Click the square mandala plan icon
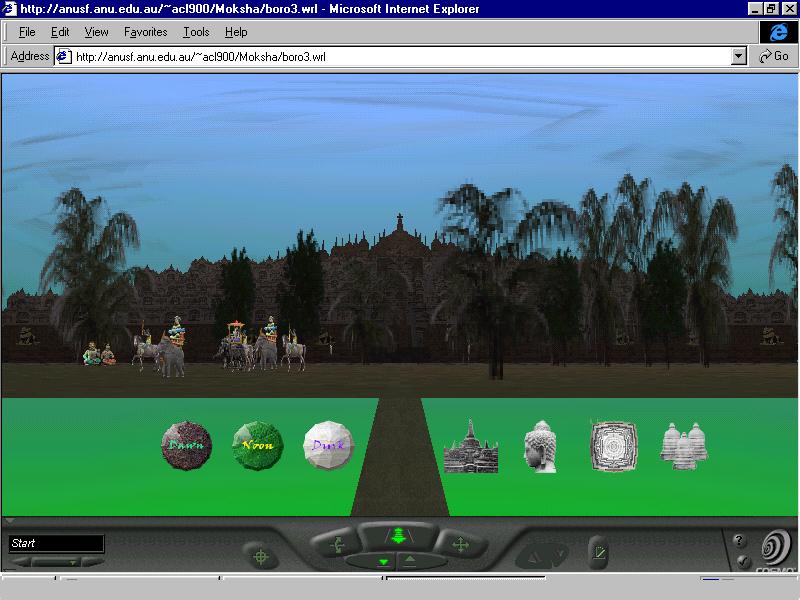 (x=612, y=445)
